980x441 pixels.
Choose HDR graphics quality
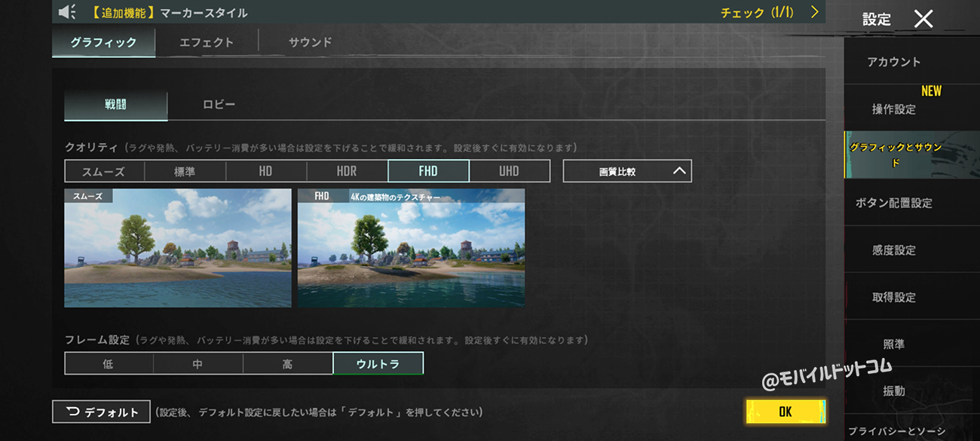pos(347,171)
